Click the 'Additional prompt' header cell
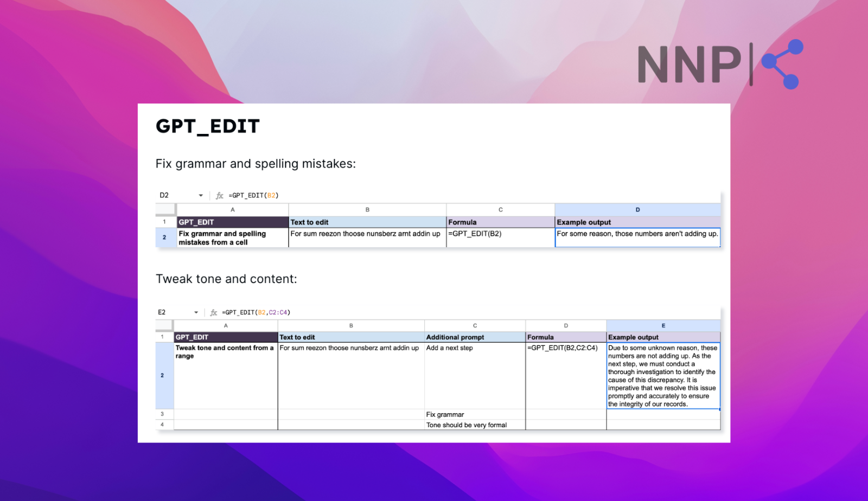The image size is (868, 501). tap(475, 337)
